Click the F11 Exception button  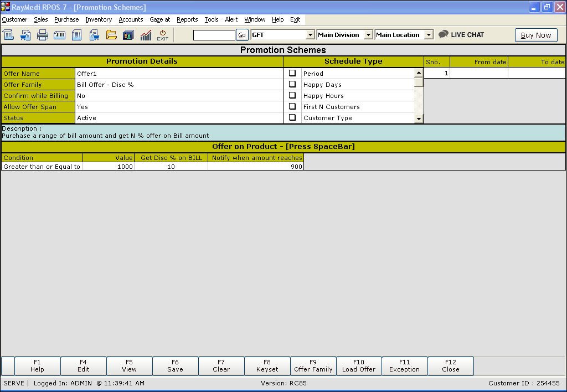coord(404,366)
